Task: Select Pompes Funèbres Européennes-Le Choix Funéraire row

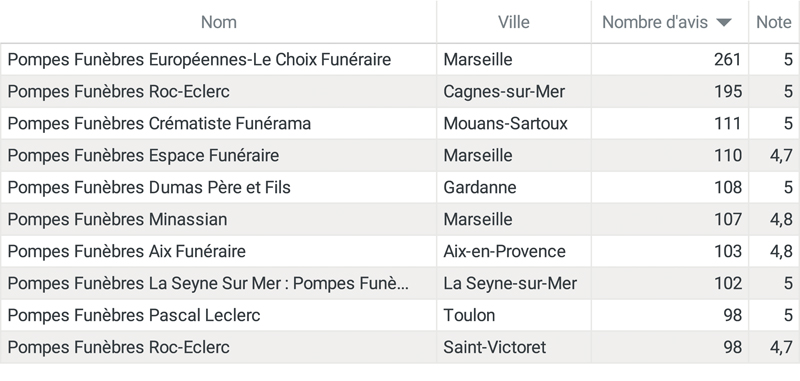Action: tap(400, 60)
